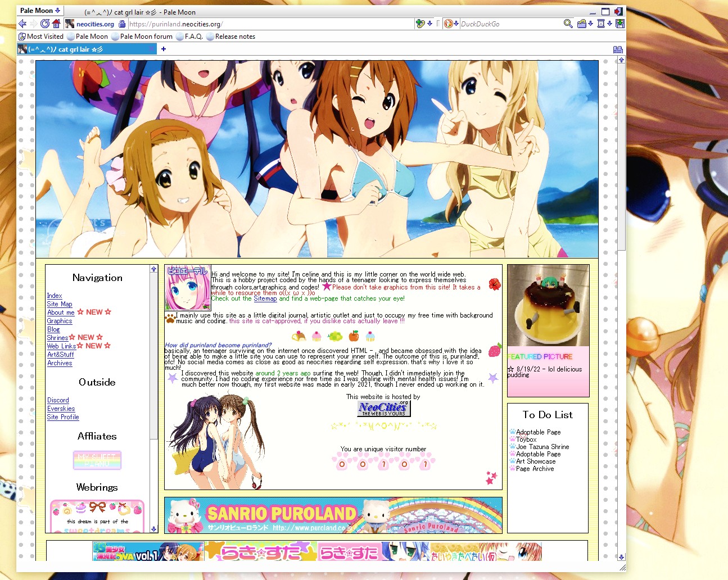Open the Site Map link
The height and width of the screenshot is (580, 728).
pyautogui.click(x=60, y=304)
